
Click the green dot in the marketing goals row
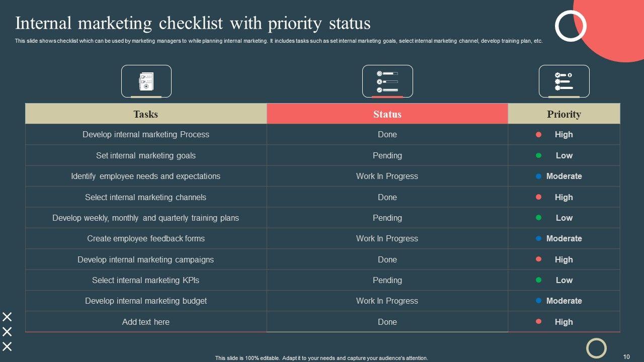coord(538,155)
